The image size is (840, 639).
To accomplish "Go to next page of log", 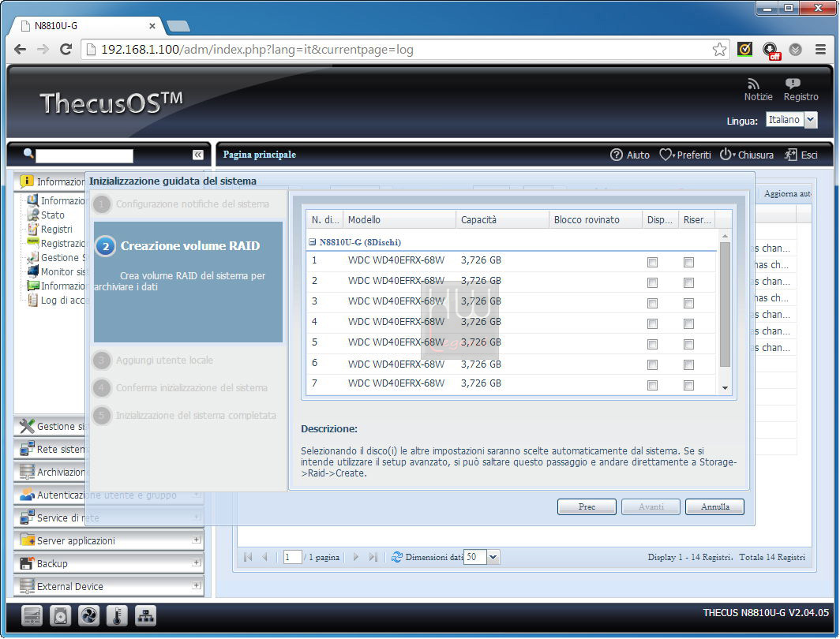I will (x=356, y=557).
